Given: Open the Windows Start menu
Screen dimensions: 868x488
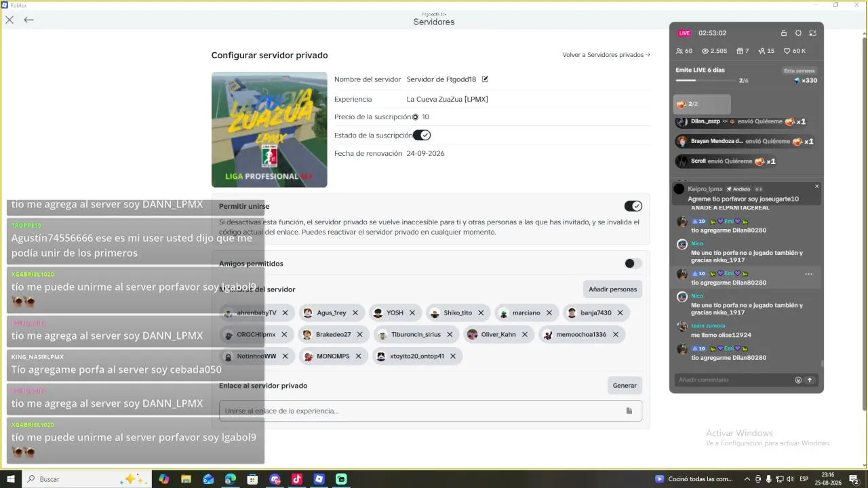Looking at the screenshot, I should coord(10,479).
